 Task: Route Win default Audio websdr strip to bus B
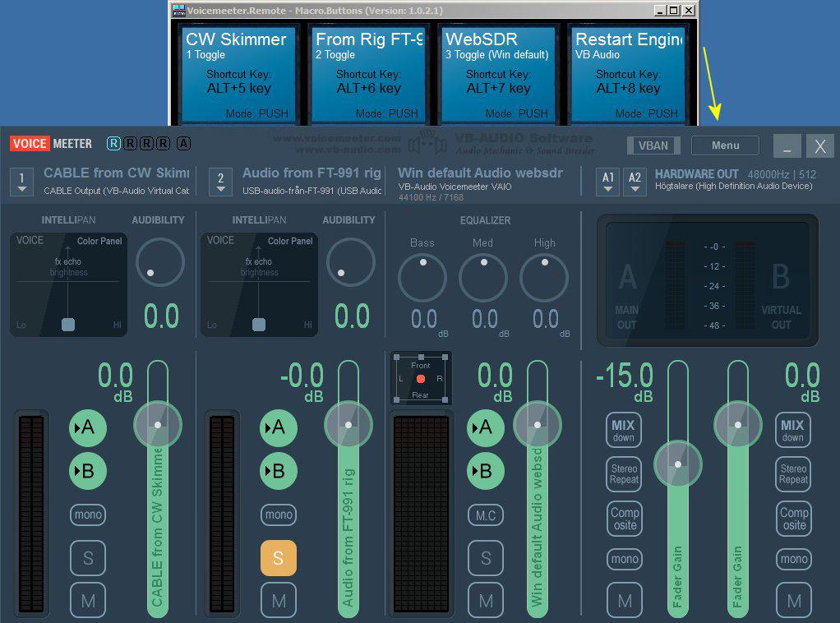(x=486, y=471)
